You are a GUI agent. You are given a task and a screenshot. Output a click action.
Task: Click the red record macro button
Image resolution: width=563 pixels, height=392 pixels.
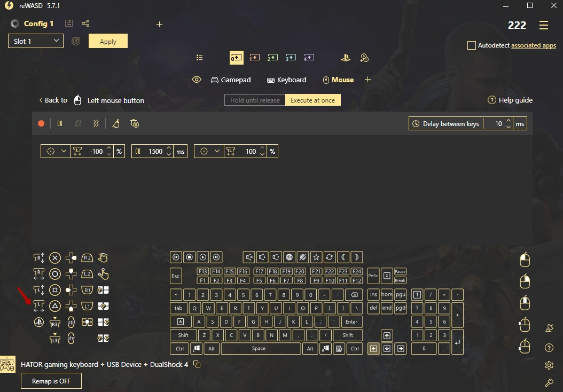point(41,123)
